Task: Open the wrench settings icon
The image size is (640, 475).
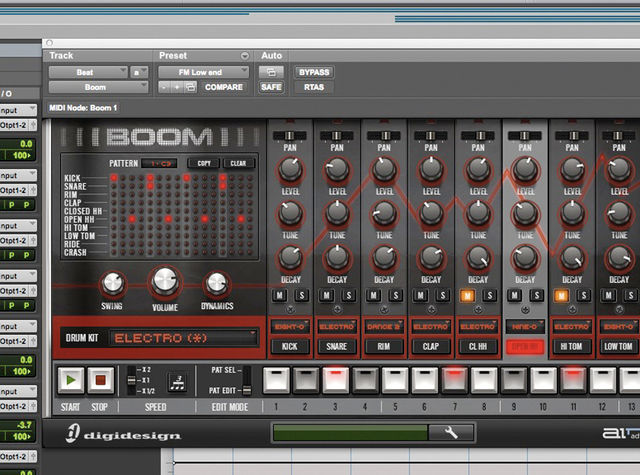Action: tap(451, 433)
